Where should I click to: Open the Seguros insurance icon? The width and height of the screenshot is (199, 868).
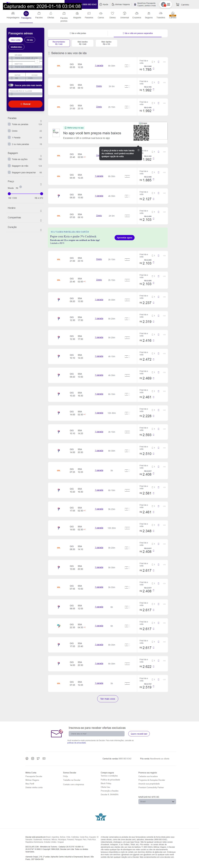(149, 14)
